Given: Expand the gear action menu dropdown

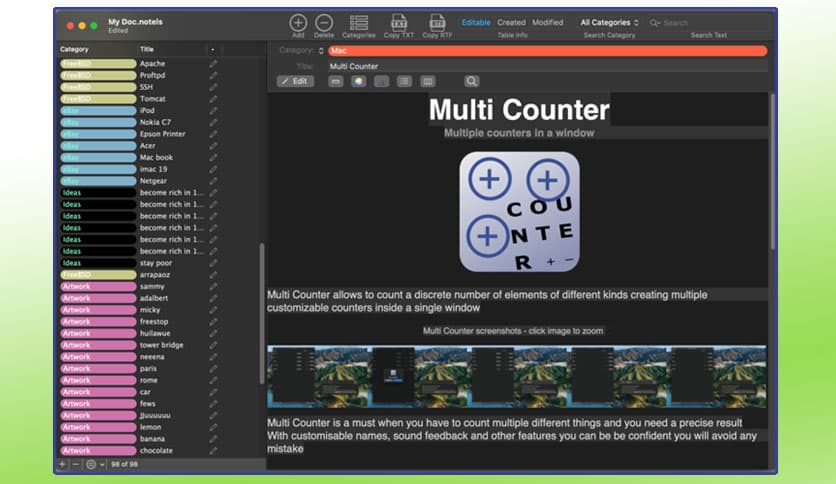Looking at the screenshot, I should pyautogui.click(x=94, y=464).
